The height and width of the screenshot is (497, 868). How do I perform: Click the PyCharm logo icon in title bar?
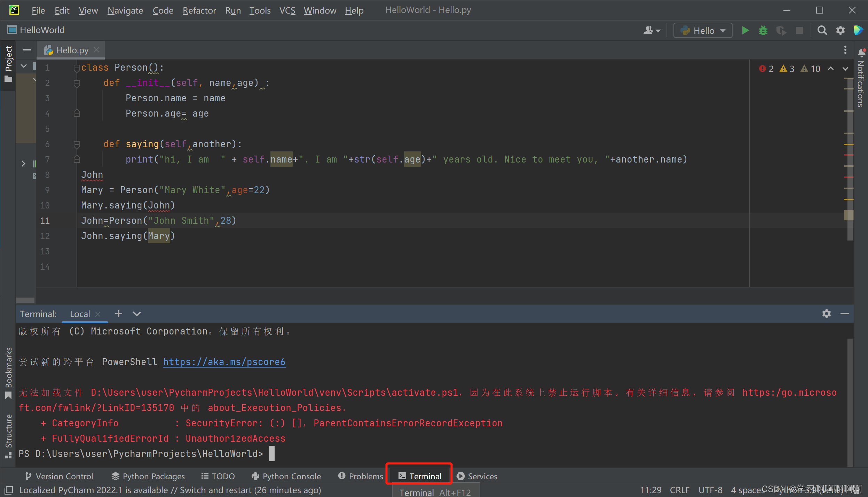coord(14,10)
